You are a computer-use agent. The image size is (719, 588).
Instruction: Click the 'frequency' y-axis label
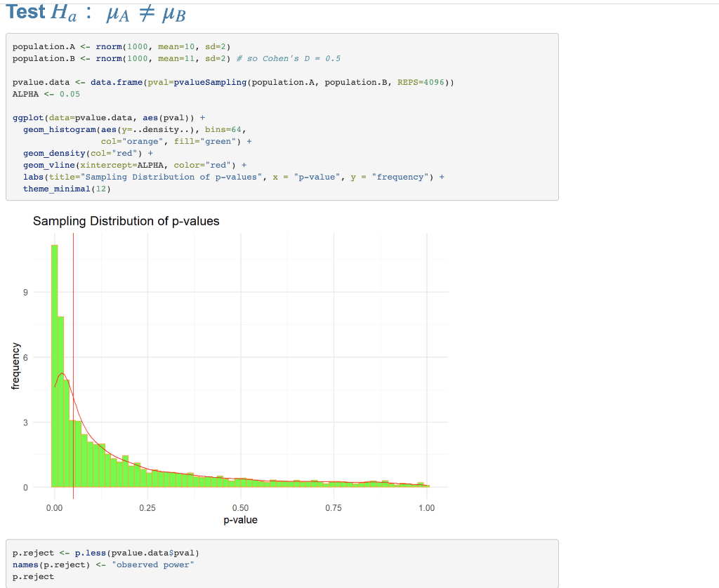(x=15, y=366)
